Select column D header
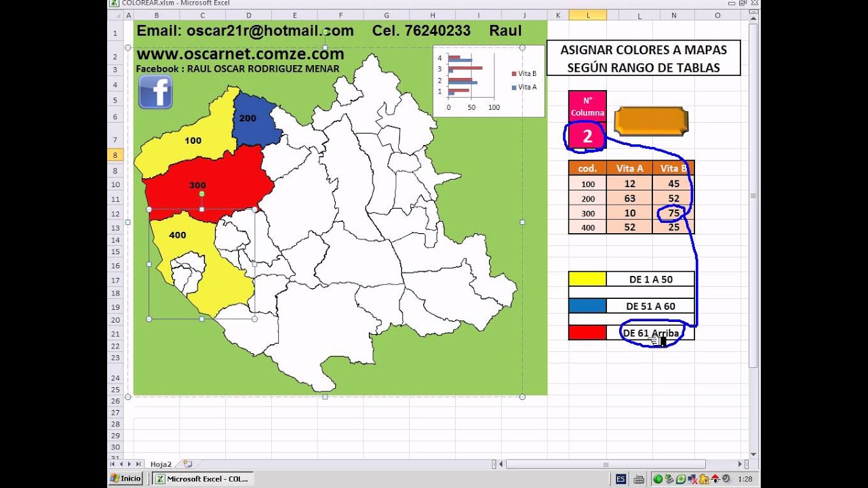Screen dimensions: 868x488 click(x=248, y=15)
